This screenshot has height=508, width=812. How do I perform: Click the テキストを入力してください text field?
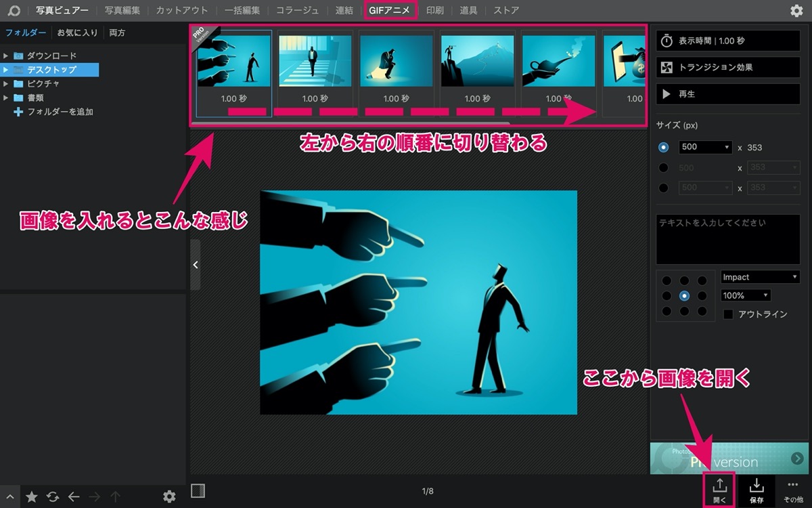[728, 240]
